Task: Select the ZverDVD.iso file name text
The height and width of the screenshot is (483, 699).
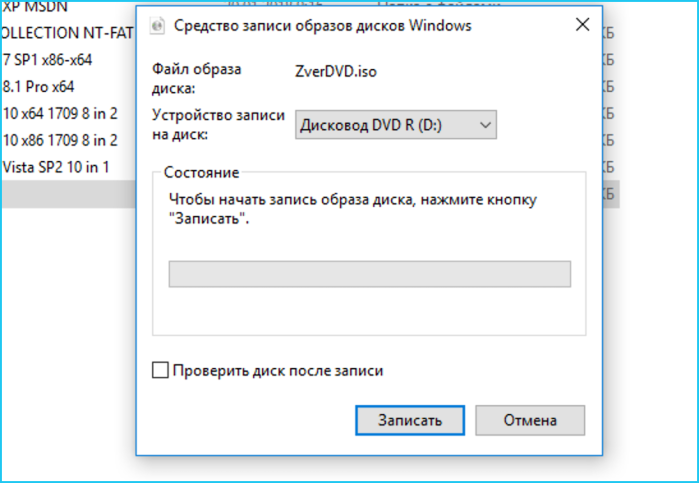Action: pyautogui.click(x=336, y=71)
